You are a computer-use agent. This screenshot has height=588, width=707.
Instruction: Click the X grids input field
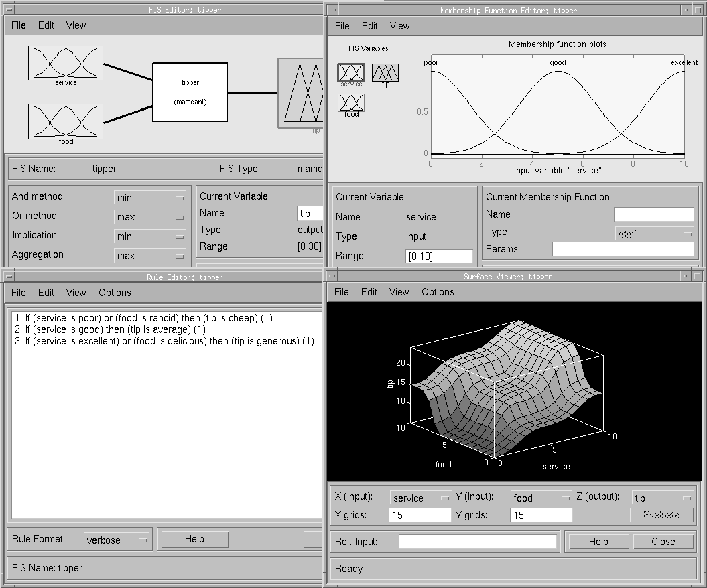pyautogui.click(x=420, y=515)
